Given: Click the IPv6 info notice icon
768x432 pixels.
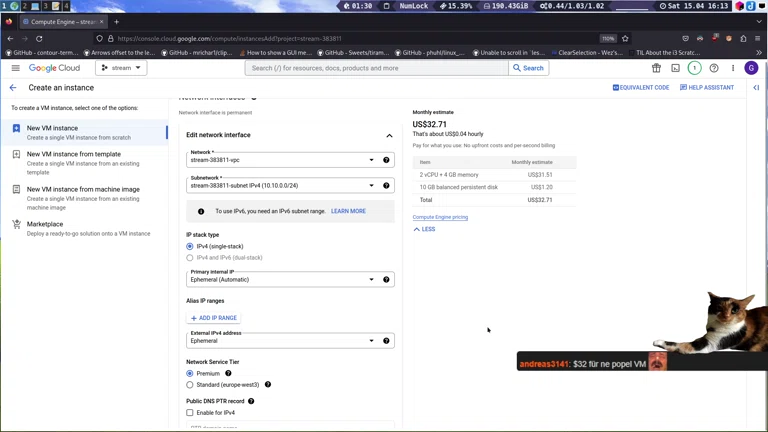Looking at the screenshot, I should coord(201,212).
